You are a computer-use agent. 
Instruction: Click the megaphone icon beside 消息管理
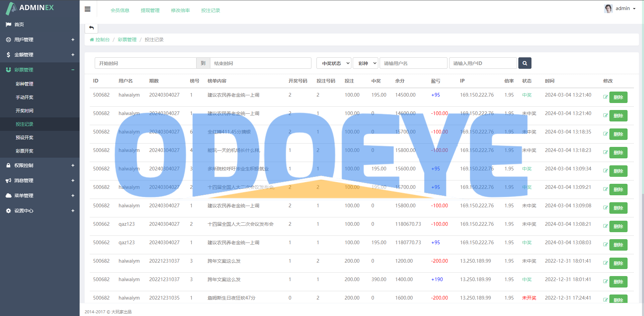point(8,180)
